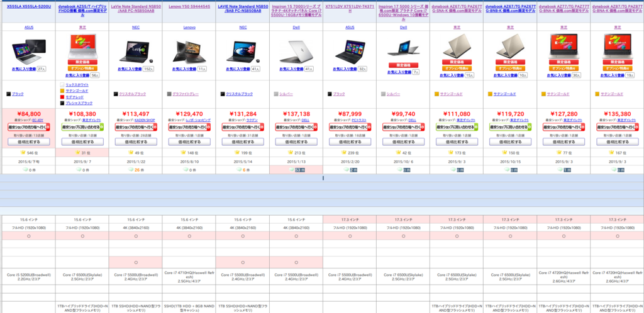Click SSHD(1TB HDD + 8GB NAND) storage cell

[x=189, y=308]
